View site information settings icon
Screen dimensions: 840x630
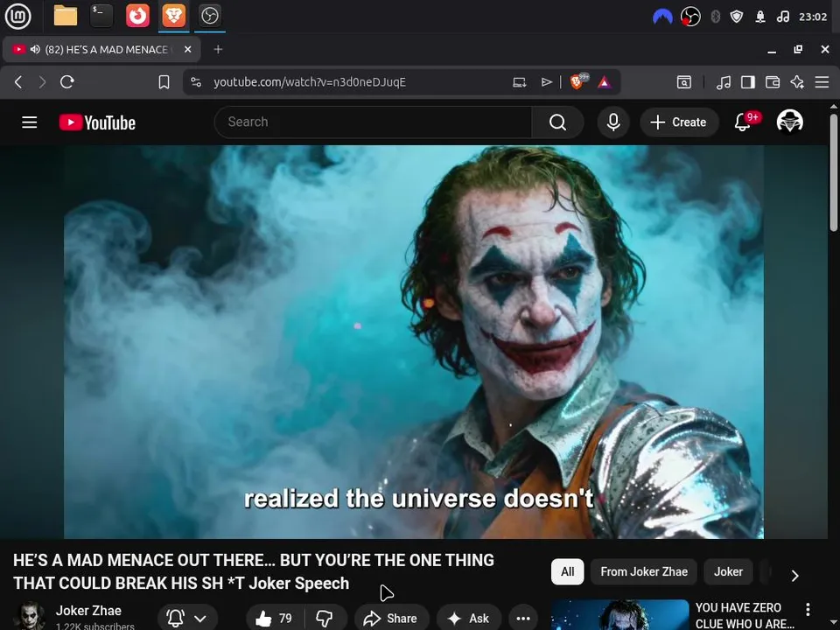(x=196, y=82)
